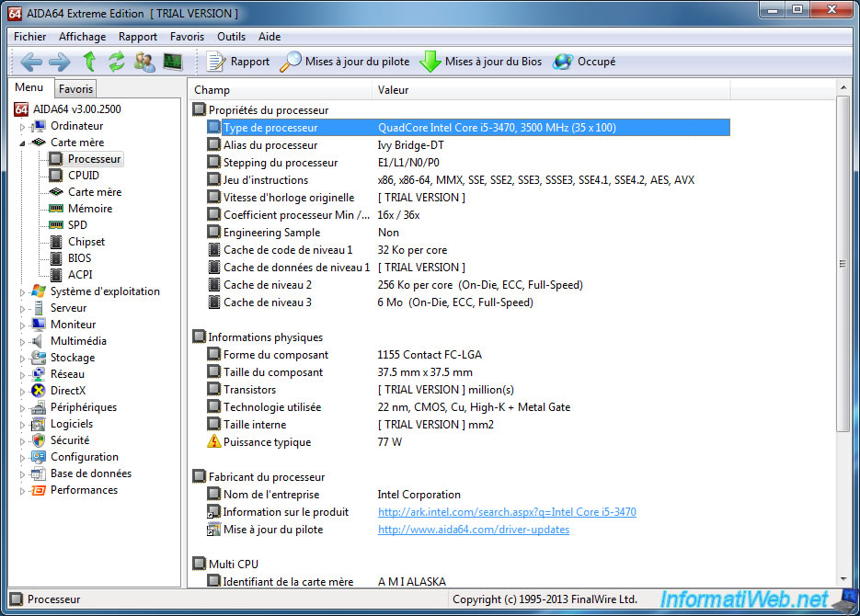Expand the Serveur tree node

[22, 309]
